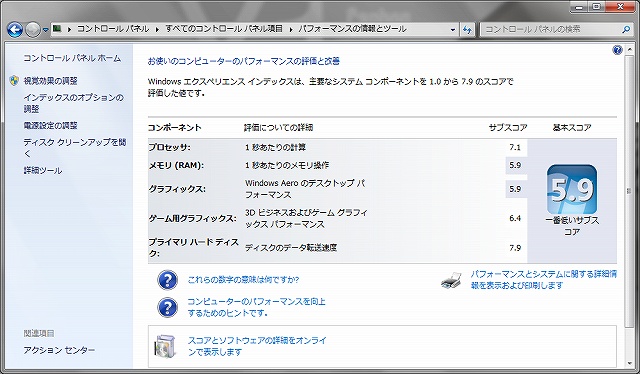This screenshot has height=374, width=640.
Task: Open パフォーマンスとシステムに関する詳細情報 print link
Action: pyautogui.click(x=544, y=280)
